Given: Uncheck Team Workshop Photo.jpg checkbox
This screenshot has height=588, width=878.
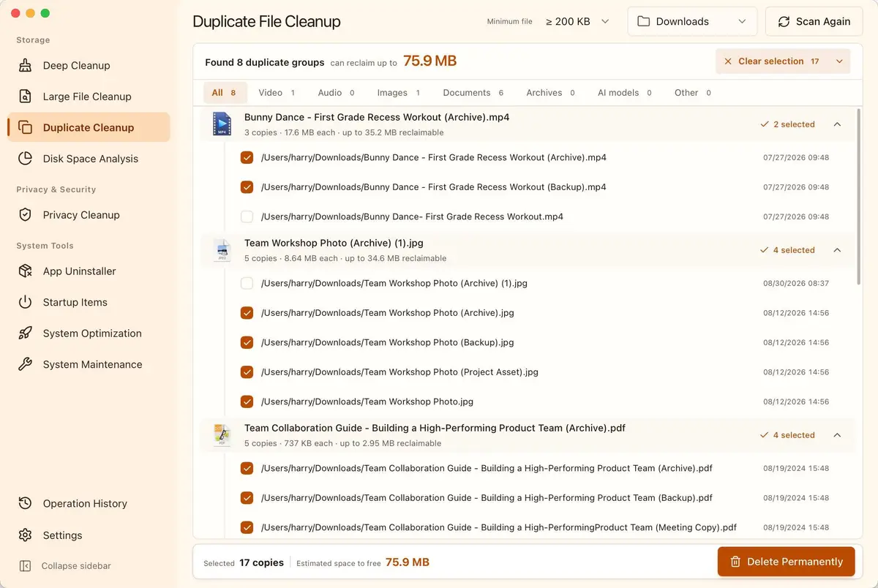Looking at the screenshot, I should tap(247, 402).
